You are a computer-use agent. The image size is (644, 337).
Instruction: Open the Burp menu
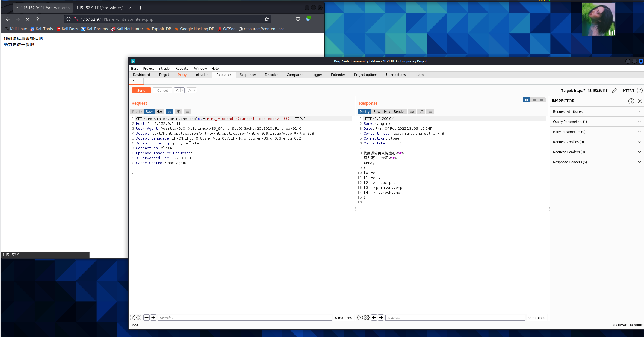(x=135, y=68)
